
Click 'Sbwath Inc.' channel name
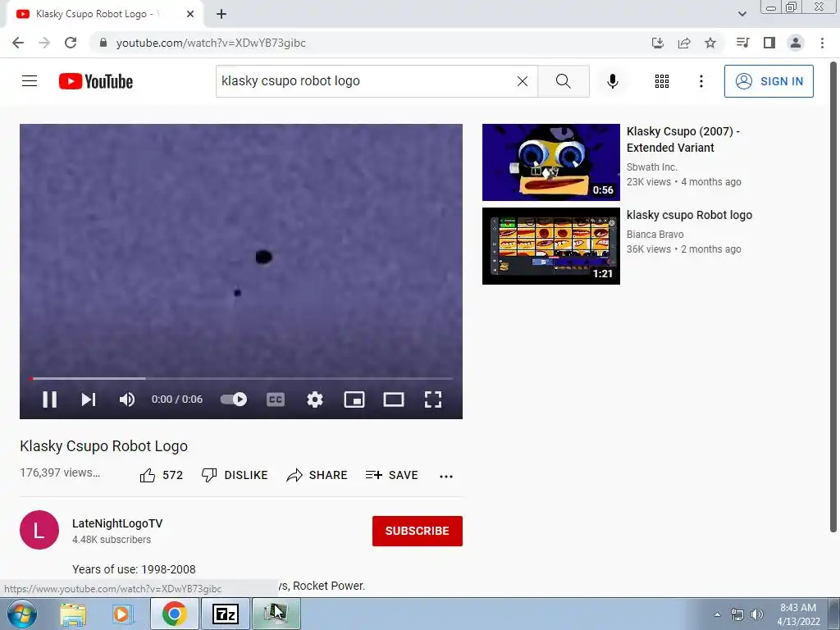tap(652, 167)
